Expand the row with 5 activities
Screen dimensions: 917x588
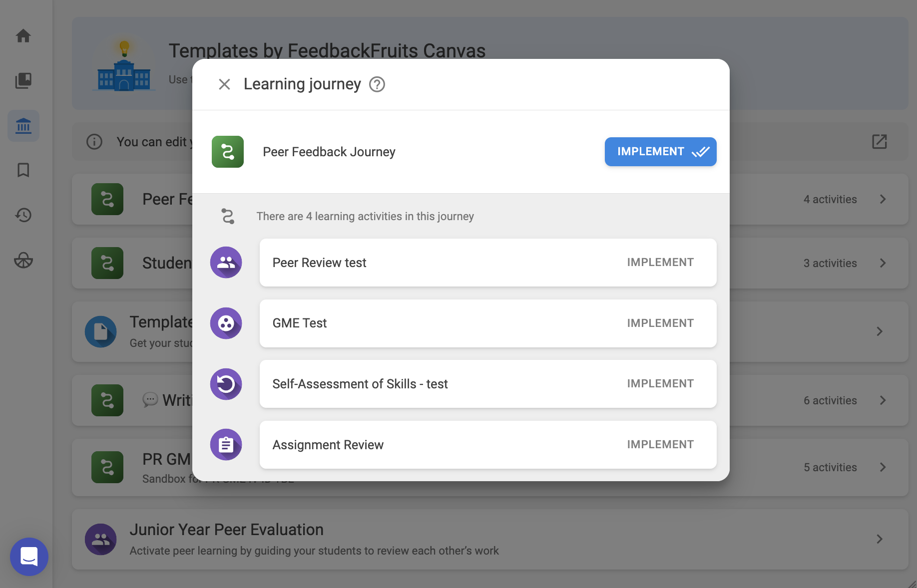883,467
